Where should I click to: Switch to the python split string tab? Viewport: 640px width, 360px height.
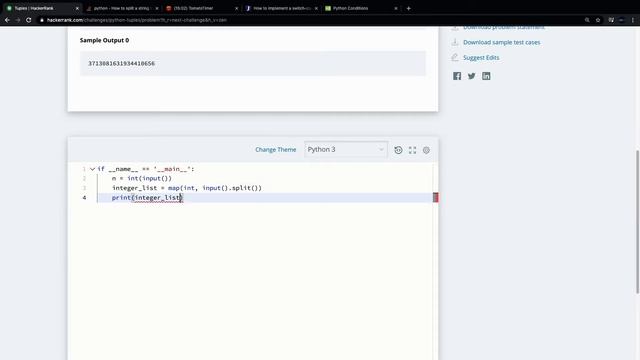tap(122, 8)
